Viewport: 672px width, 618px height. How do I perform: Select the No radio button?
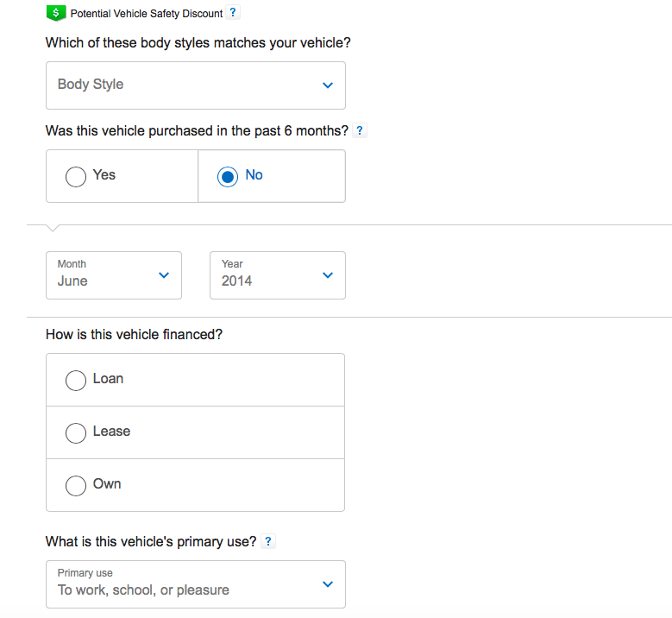coord(228,176)
